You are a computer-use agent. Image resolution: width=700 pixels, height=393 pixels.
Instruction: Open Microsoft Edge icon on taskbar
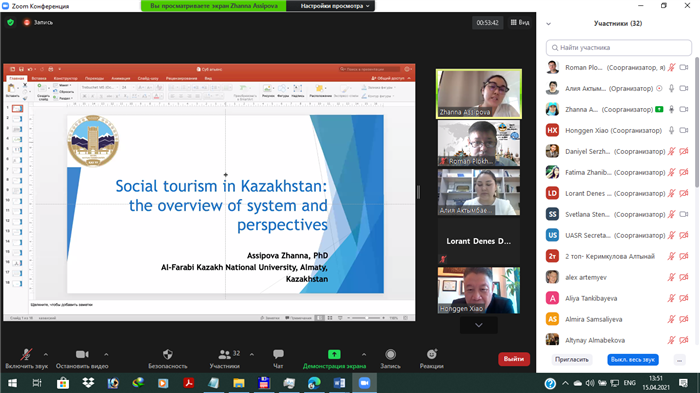tap(314, 383)
